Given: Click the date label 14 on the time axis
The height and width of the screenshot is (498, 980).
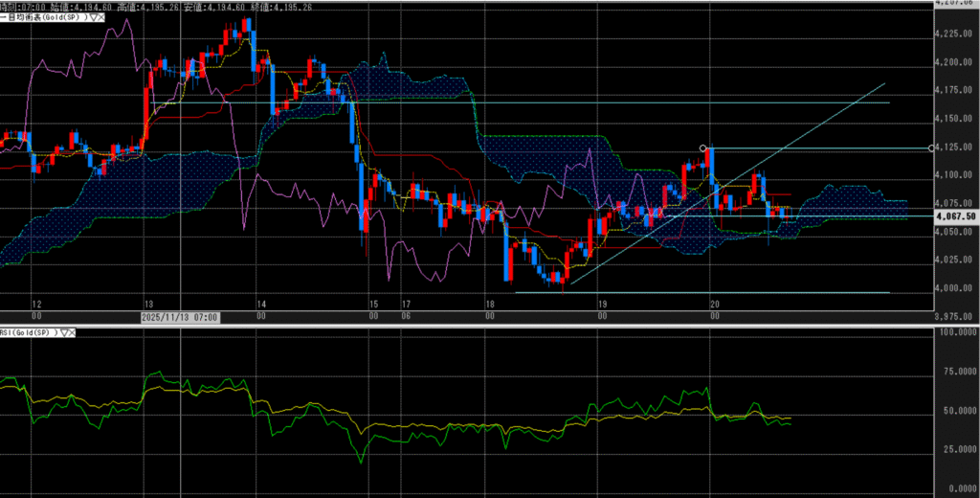Looking at the screenshot, I should click(x=260, y=303).
